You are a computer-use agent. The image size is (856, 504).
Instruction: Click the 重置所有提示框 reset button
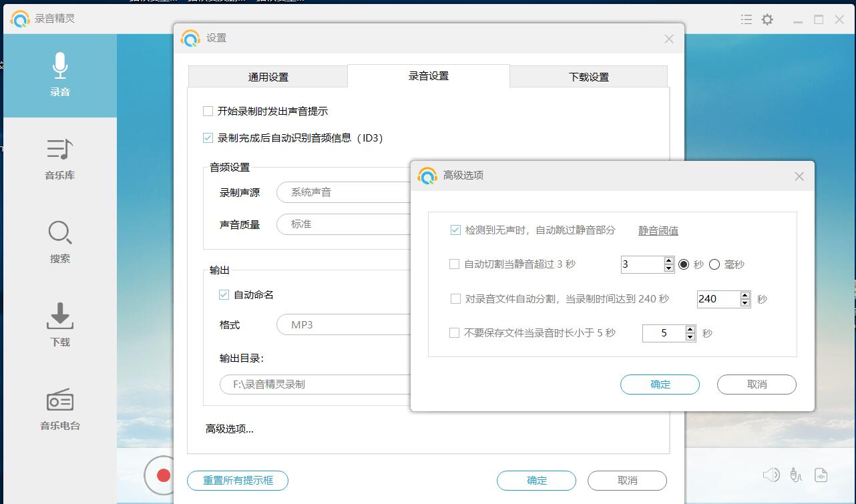click(x=237, y=481)
